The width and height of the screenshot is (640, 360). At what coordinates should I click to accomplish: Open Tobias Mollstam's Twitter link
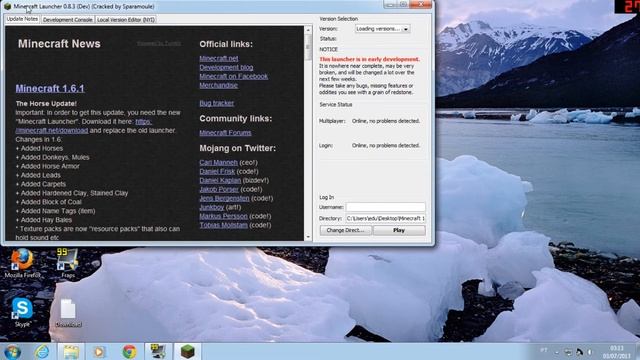click(x=223, y=225)
